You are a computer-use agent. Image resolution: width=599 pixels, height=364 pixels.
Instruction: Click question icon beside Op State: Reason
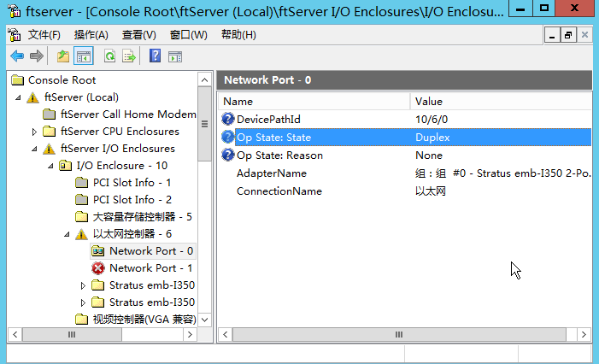click(x=227, y=155)
